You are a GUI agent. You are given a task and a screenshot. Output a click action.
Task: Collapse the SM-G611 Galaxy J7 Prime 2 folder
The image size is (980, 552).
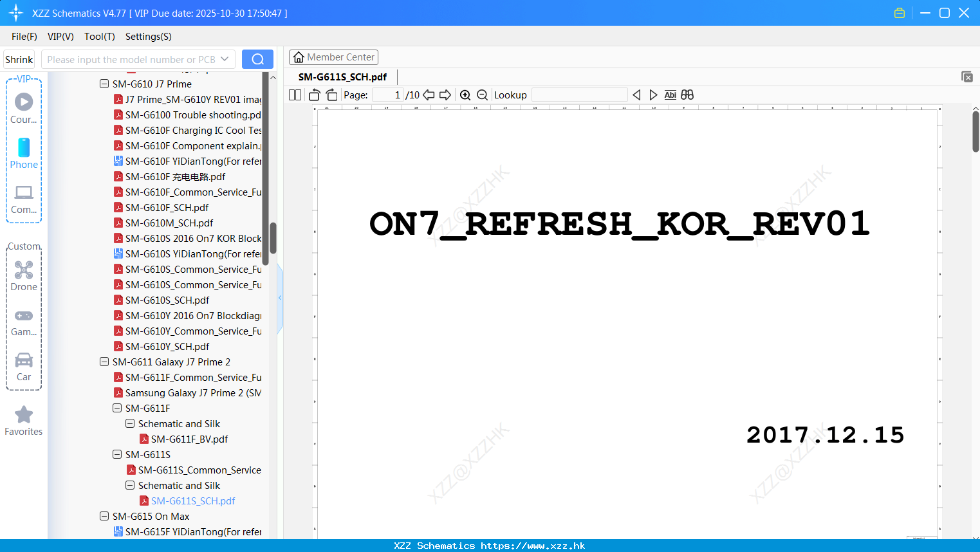click(104, 362)
